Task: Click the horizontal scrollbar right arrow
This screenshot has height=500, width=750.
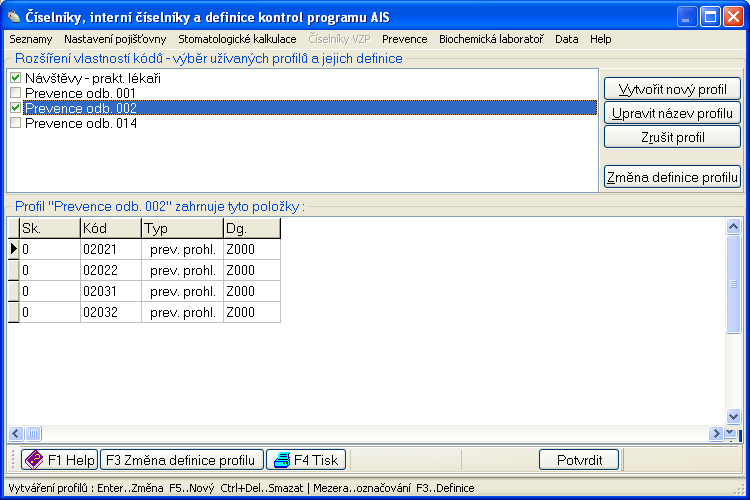Action: (x=716, y=434)
